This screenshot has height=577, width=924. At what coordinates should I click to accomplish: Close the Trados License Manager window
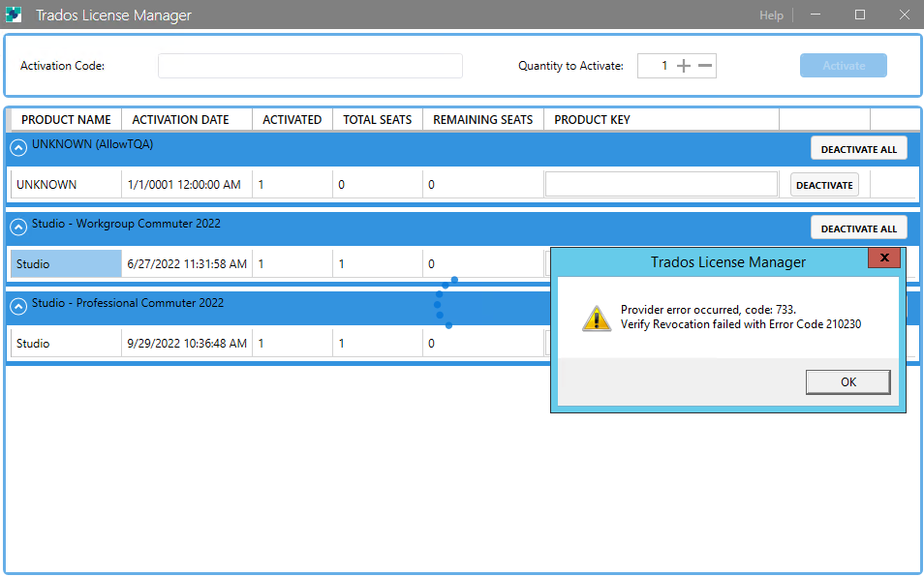click(x=904, y=15)
